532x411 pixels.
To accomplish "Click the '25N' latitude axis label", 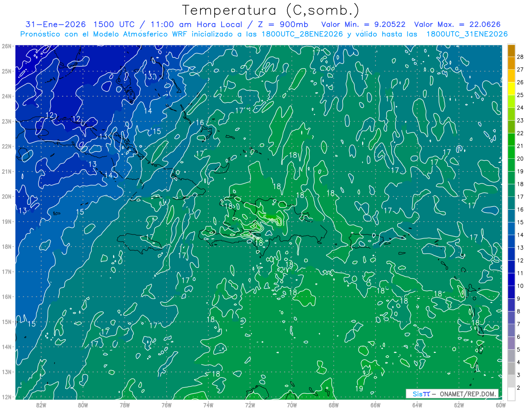I will 7,71.
